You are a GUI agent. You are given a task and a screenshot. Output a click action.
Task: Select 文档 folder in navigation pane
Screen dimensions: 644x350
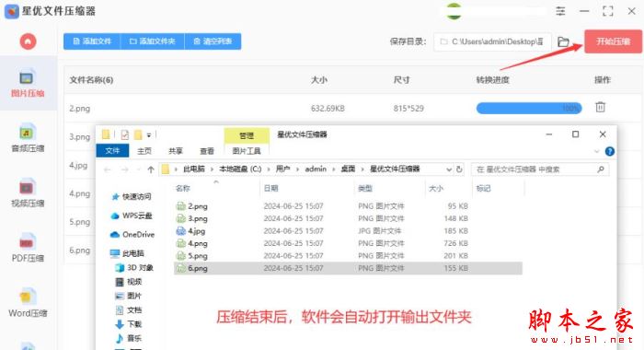coord(129,310)
